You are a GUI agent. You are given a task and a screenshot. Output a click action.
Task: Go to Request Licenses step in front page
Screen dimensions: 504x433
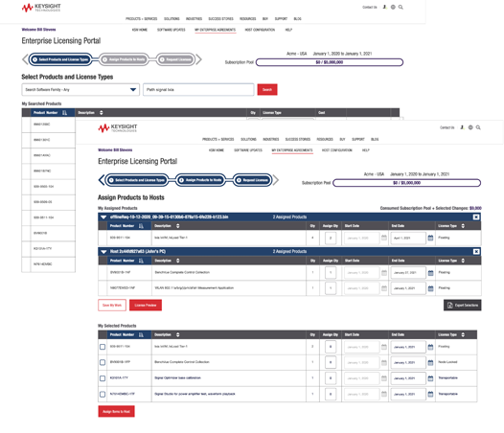point(252,180)
